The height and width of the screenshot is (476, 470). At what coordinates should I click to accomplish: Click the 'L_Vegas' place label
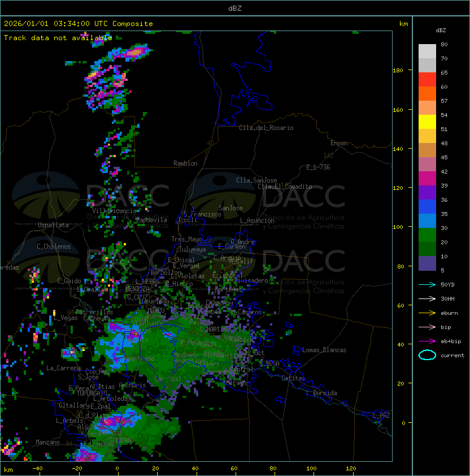click(66, 318)
